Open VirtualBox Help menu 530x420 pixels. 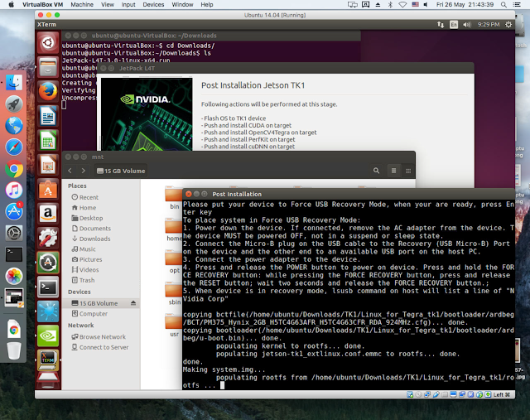207,5
